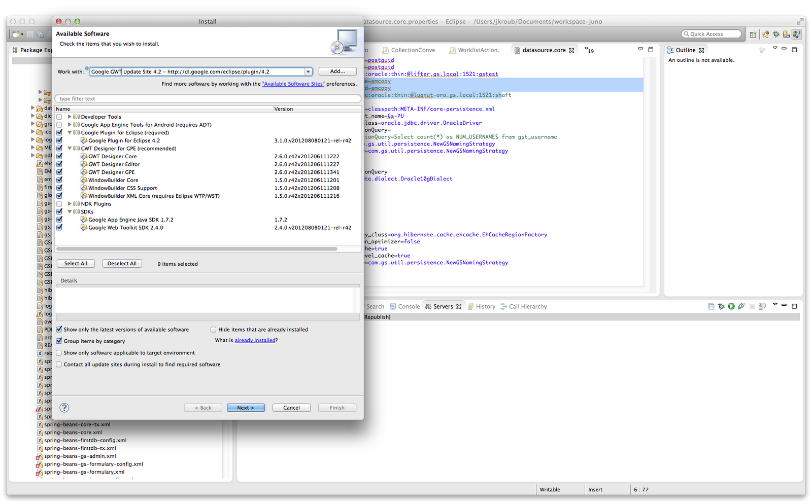
Task: Switch to the Console tab
Action: 404,306
